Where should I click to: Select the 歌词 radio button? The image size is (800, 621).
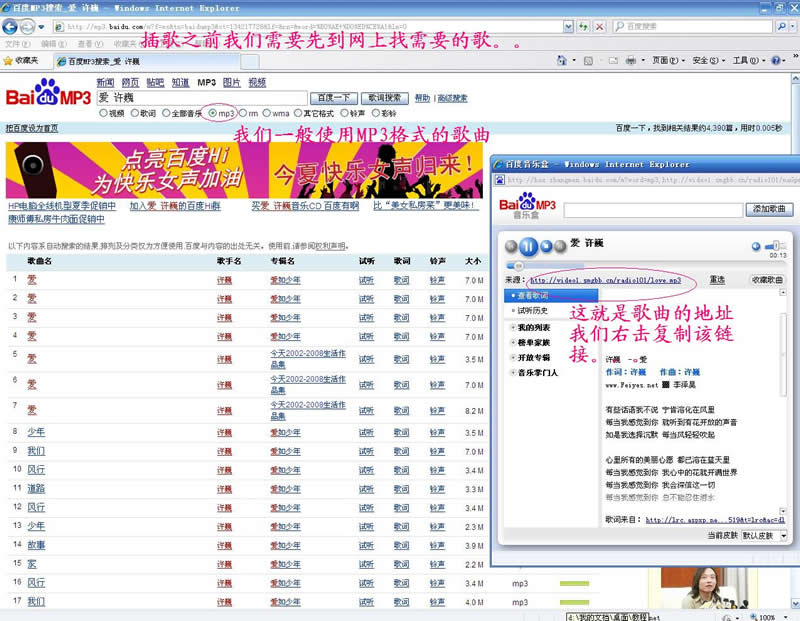click(135, 113)
